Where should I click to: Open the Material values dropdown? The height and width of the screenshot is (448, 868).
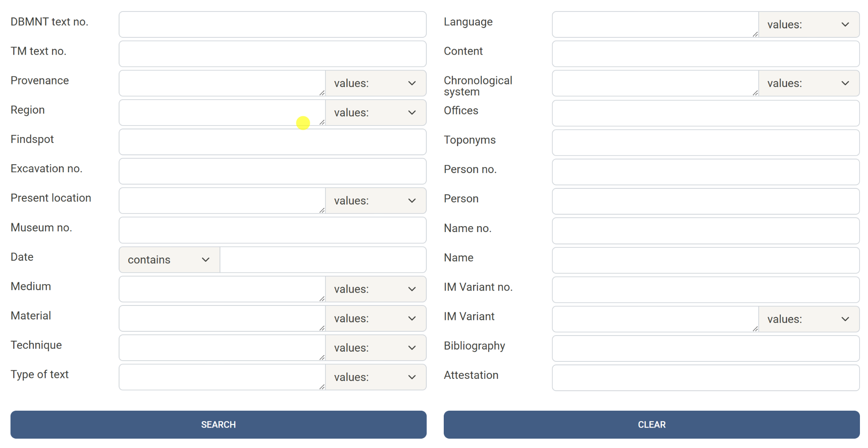coord(375,319)
